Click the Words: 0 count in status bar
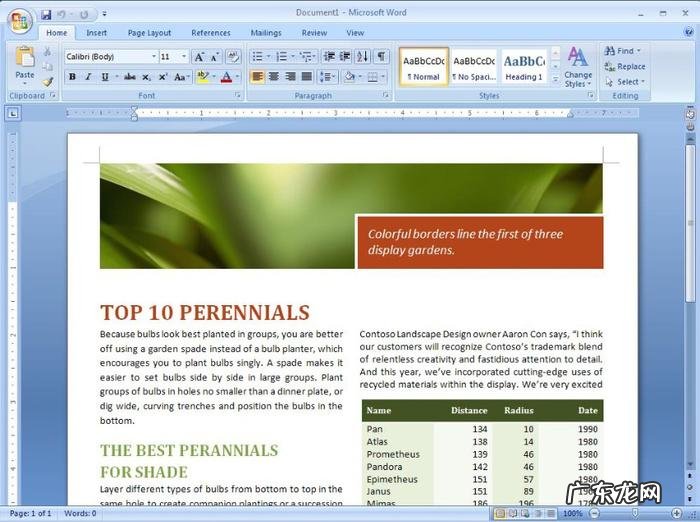This screenshot has width=700, height=522. pyautogui.click(x=78, y=513)
